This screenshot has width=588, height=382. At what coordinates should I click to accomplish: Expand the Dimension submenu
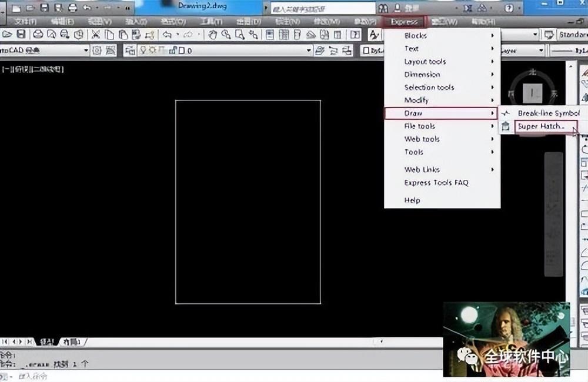442,74
